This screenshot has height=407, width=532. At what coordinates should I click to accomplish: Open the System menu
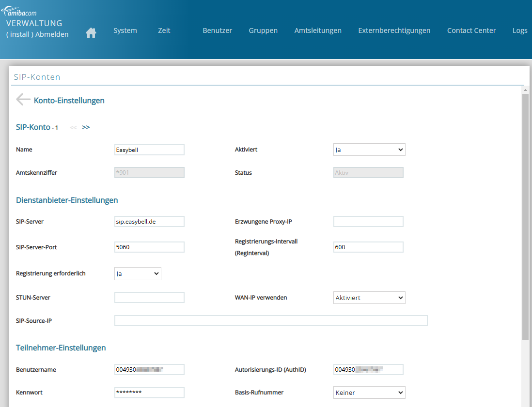125,30
